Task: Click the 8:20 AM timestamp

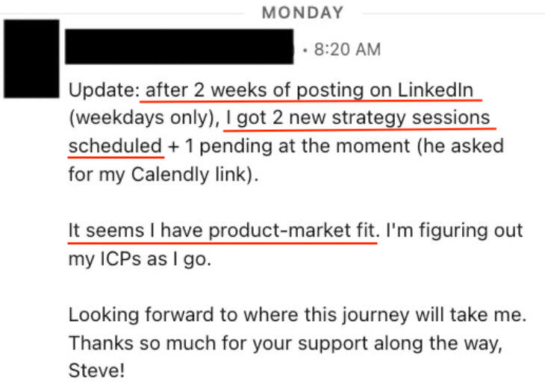Action: 347,49
